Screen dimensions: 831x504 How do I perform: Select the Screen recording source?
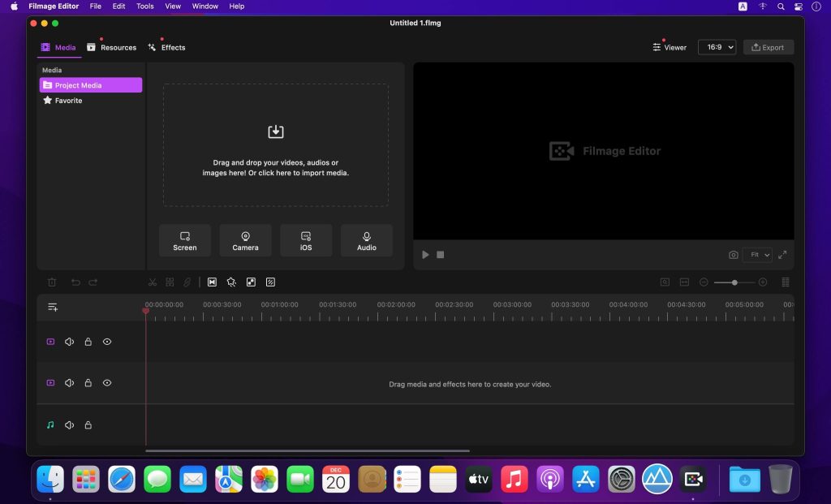184,240
